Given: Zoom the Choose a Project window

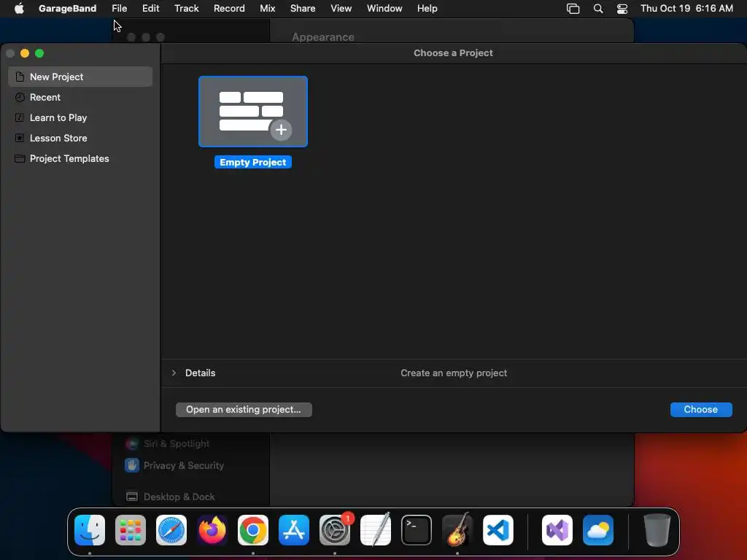Looking at the screenshot, I should pos(39,53).
